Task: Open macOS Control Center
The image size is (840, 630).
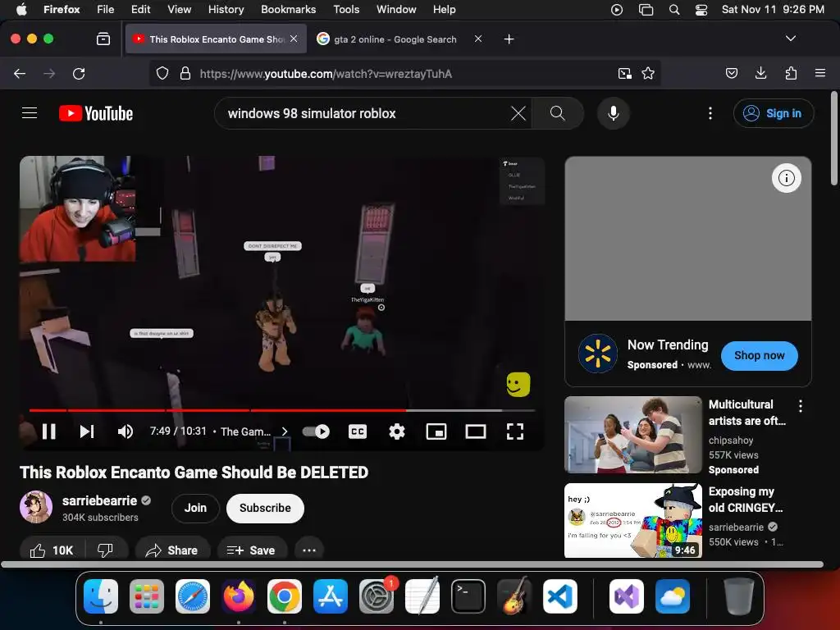Action: (701, 10)
